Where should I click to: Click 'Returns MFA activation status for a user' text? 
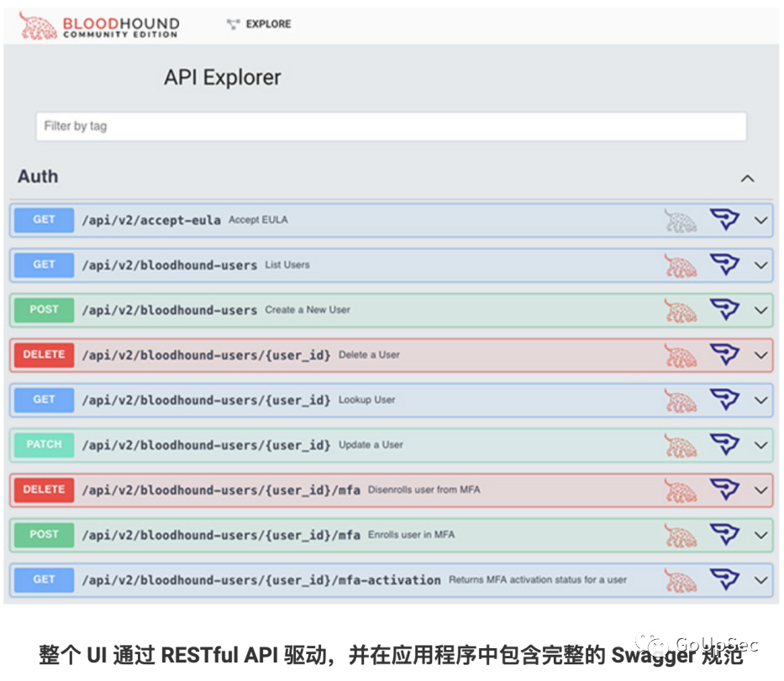(x=538, y=579)
